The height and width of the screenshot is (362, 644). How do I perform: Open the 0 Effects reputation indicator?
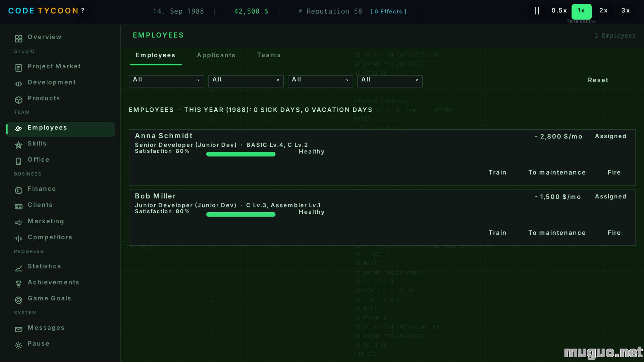[x=388, y=11]
